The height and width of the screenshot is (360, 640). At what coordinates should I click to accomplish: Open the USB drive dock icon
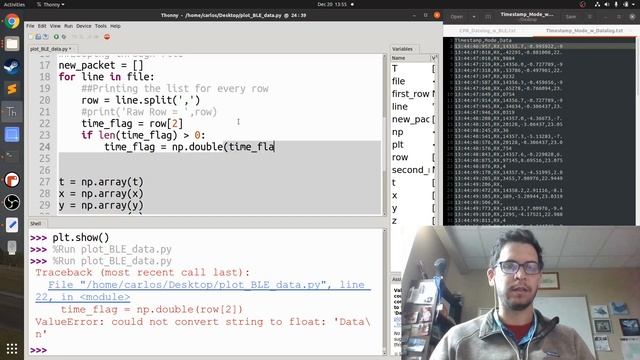coord(12,247)
